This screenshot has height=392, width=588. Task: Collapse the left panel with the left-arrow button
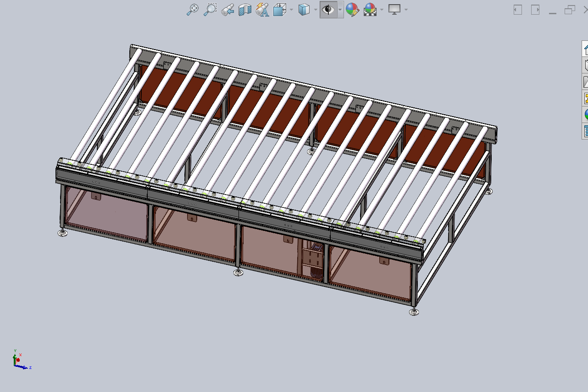518,10
